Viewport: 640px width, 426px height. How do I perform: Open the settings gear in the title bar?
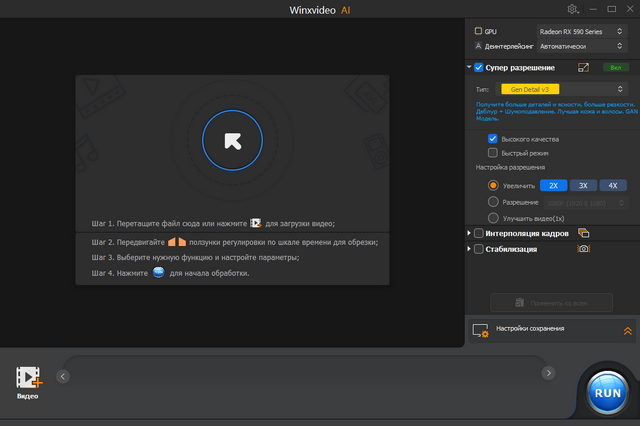click(573, 9)
